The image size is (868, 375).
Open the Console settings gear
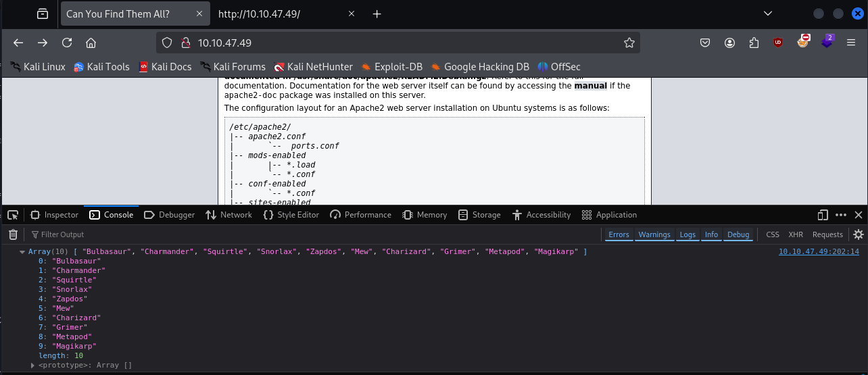point(859,234)
